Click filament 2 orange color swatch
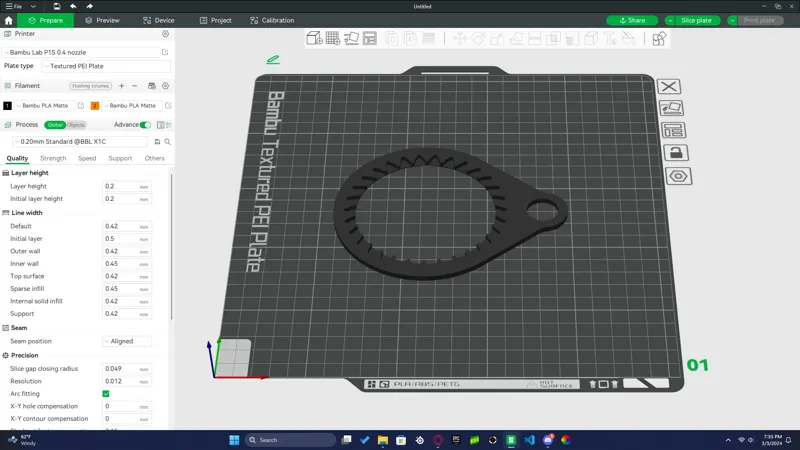800x450 pixels. pos(94,106)
